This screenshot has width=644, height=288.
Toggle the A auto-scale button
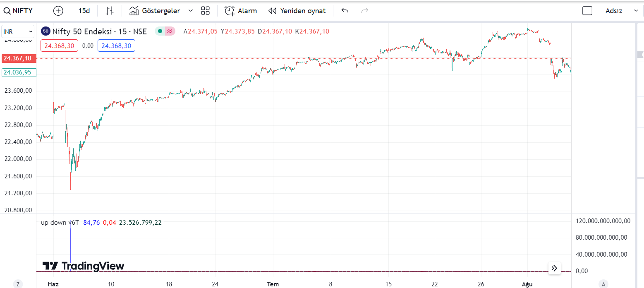(603, 284)
